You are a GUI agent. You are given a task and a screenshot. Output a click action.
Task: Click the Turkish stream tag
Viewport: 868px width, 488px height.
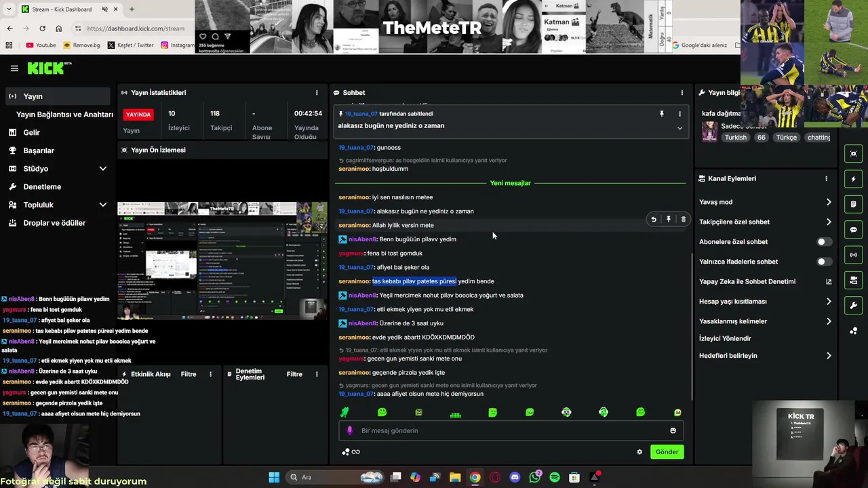click(735, 138)
